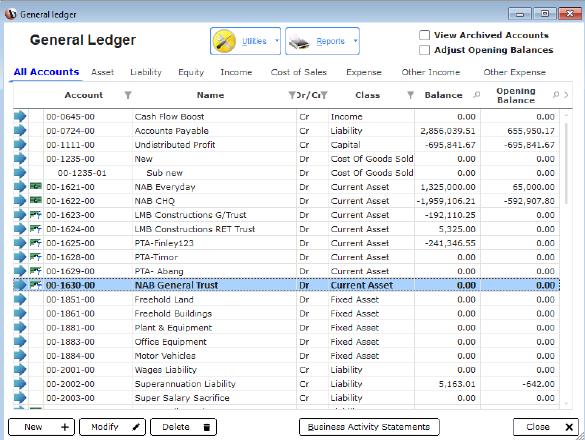View the Other Income tab
Screen dimensions: 585x440
(x=431, y=72)
